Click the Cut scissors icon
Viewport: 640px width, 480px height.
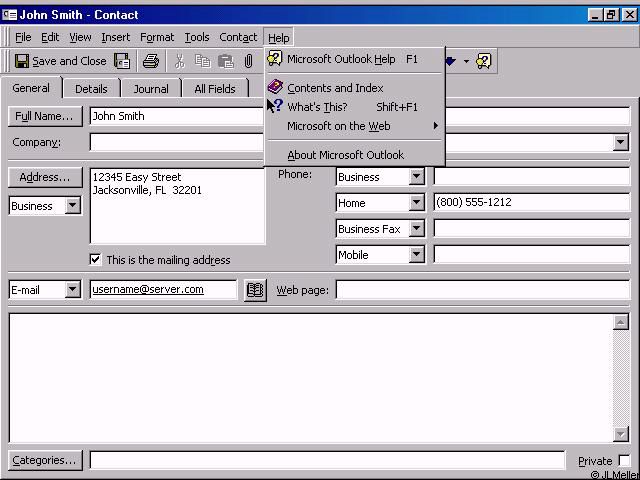click(x=179, y=61)
